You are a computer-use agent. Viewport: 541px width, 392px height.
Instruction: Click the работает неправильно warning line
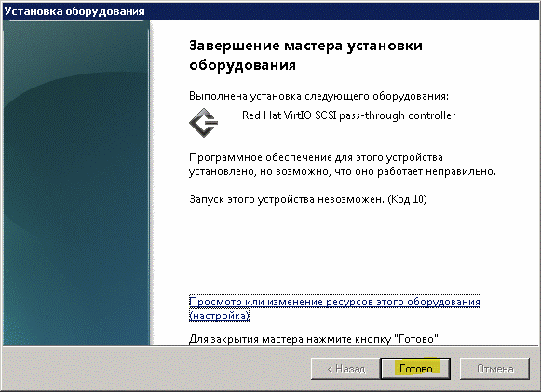(343, 171)
